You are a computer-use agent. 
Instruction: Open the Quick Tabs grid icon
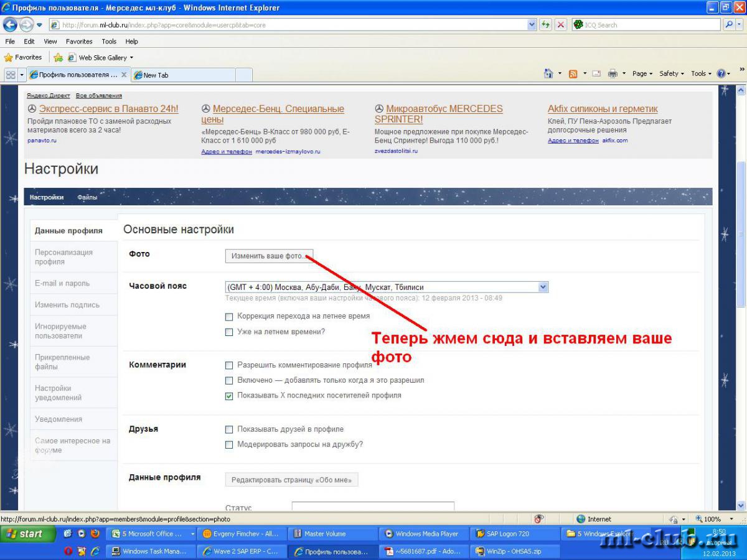[x=11, y=75]
